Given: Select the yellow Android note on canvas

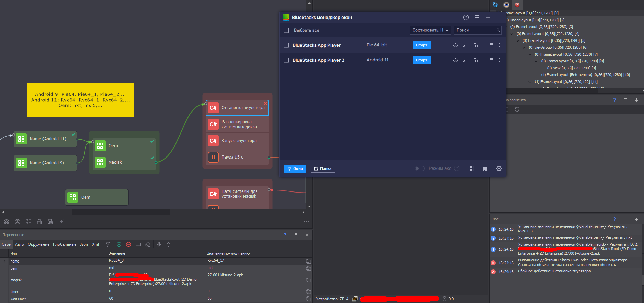Looking at the screenshot, I should tap(81, 100).
